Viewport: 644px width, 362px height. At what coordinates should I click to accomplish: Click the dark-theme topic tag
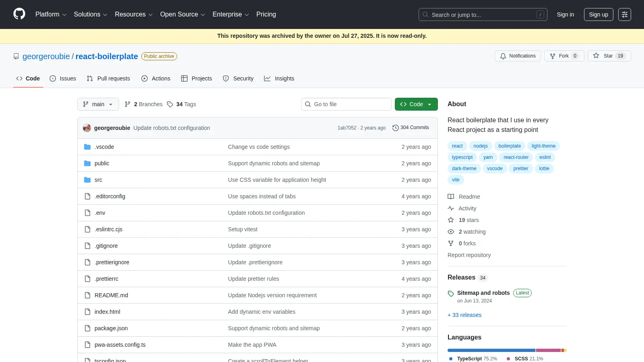tap(464, 169)
